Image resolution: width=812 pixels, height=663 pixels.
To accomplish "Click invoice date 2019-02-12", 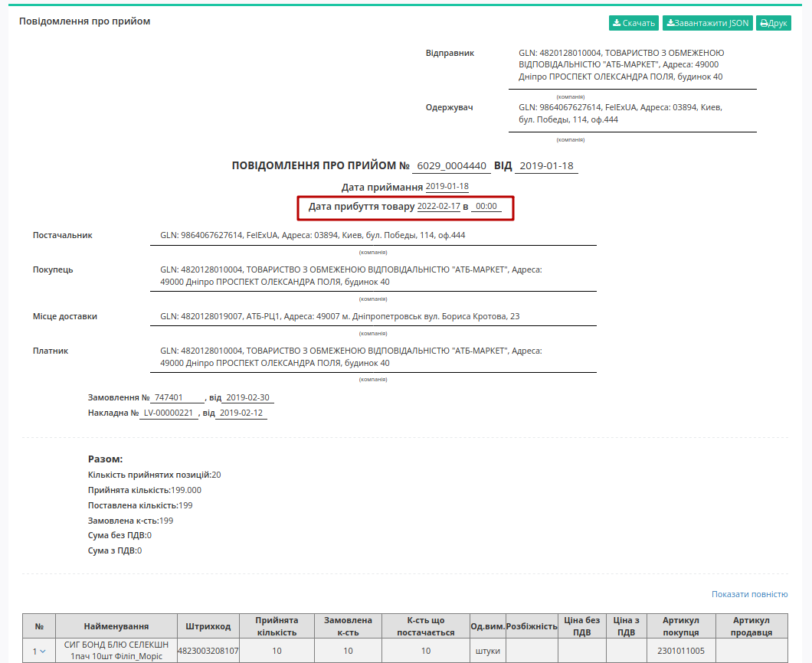I will tap(241, 413).
